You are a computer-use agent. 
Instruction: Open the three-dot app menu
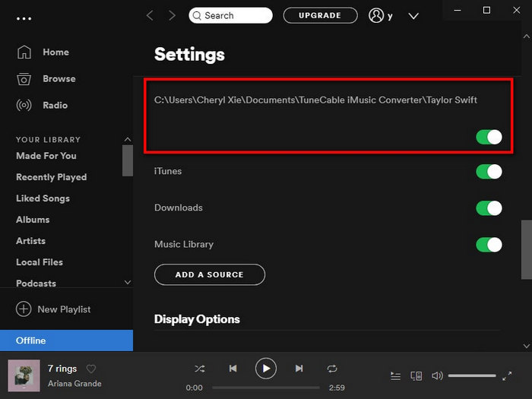(24, 19)
